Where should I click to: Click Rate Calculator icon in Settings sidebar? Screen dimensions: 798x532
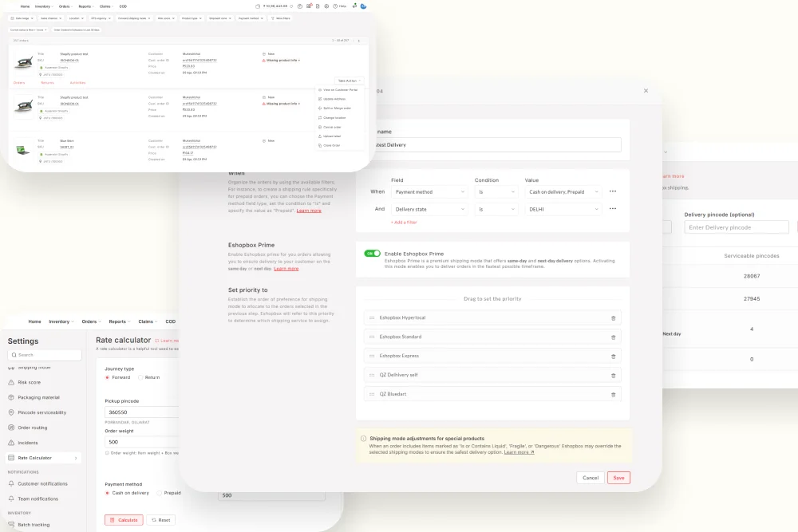click(x=11, y=458)
